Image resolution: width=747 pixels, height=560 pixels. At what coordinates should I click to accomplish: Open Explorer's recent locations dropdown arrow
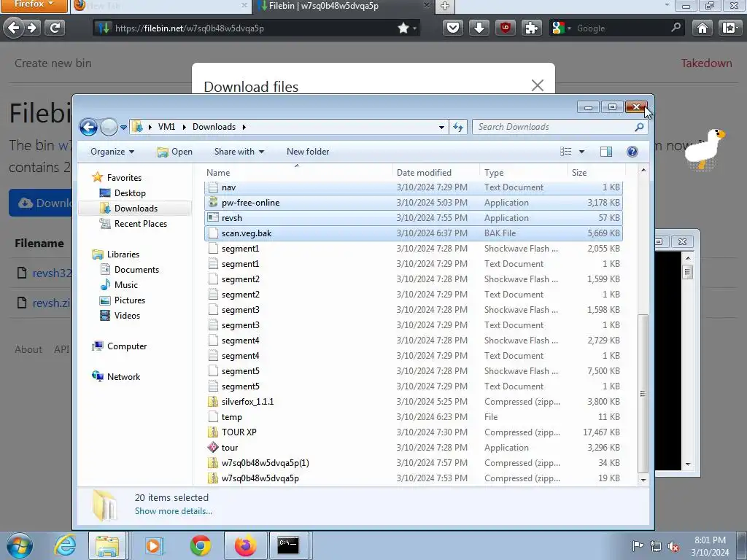[x=123, y=128]
